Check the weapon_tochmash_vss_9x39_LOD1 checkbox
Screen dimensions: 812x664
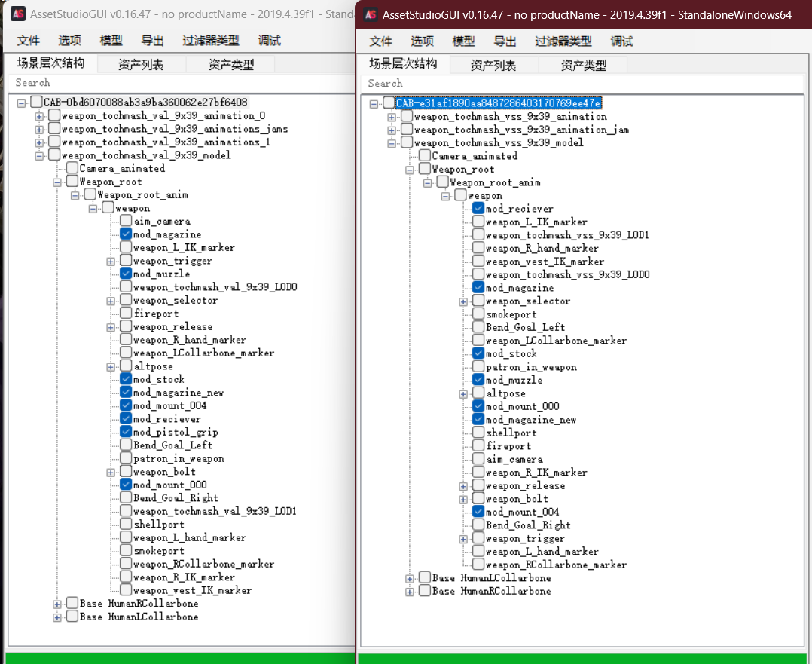(x=478, y=235)
